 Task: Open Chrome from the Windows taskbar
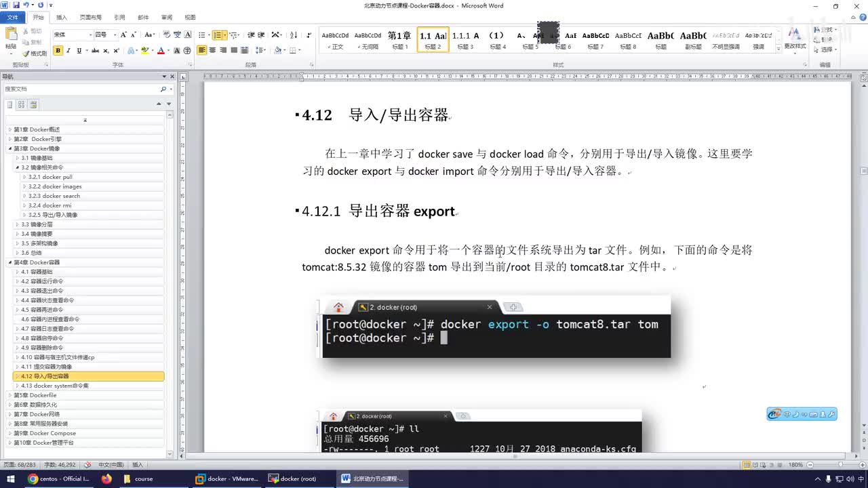click(60, 479)
